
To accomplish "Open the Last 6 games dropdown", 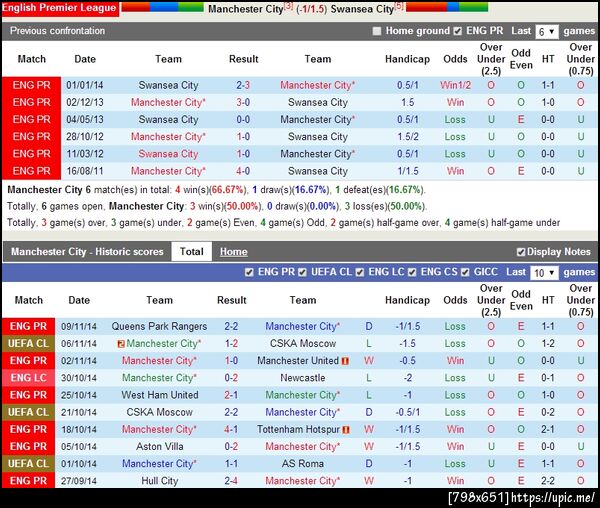I will (547, 32).
